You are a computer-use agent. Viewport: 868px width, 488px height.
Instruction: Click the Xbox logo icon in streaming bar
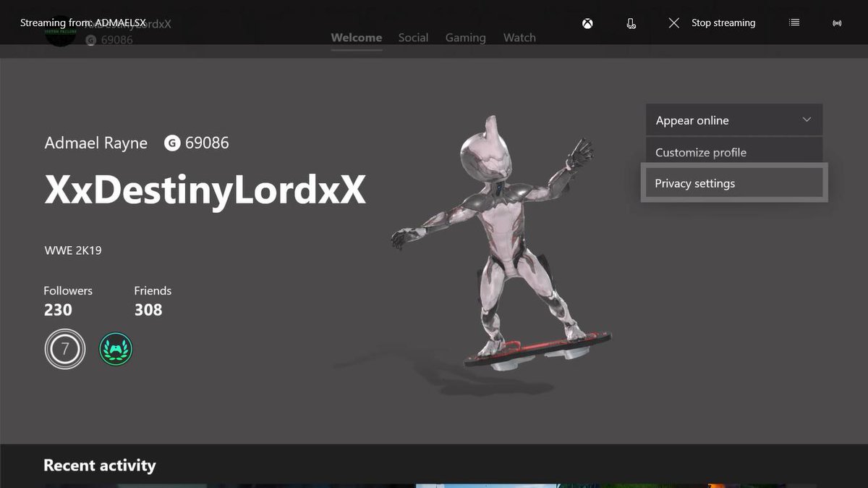[589, 23]
